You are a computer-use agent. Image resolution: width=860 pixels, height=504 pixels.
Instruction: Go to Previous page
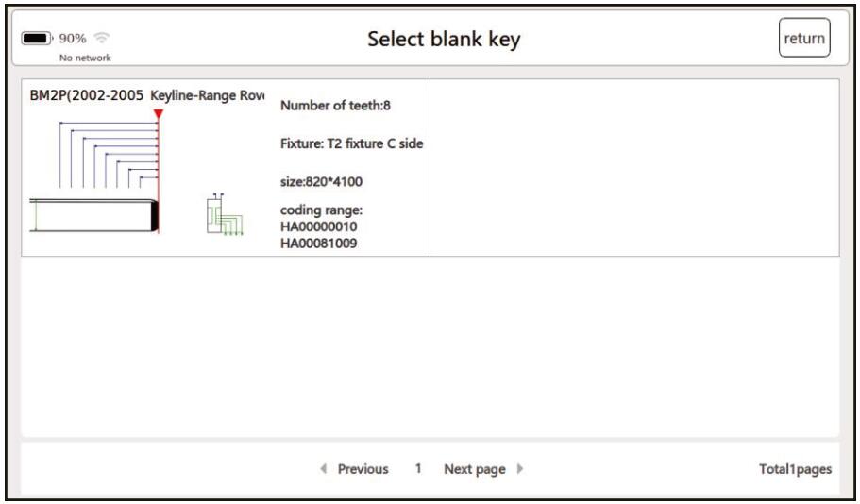[363, 469]
